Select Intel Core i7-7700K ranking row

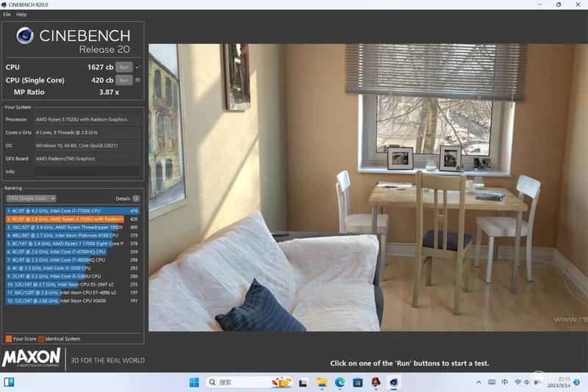point(73,211)
